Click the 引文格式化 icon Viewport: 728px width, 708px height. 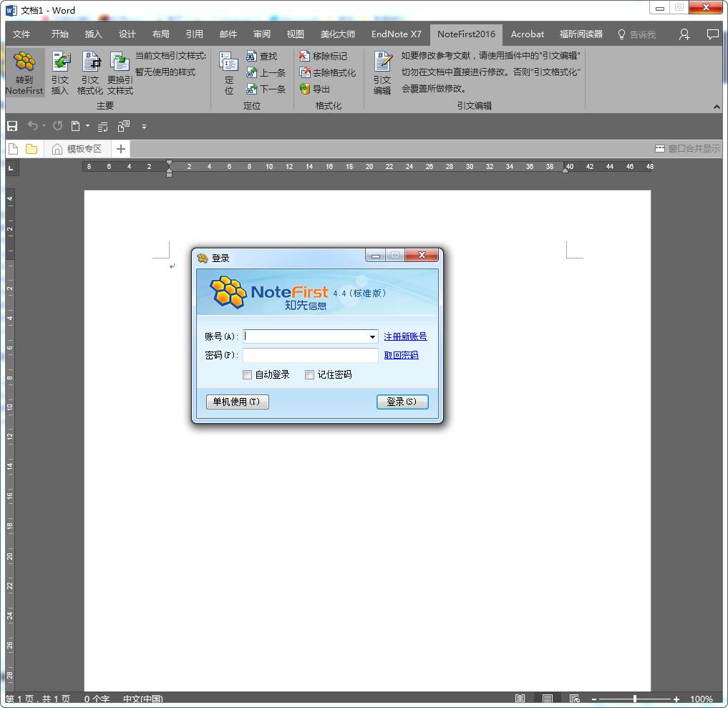point(90,62)
